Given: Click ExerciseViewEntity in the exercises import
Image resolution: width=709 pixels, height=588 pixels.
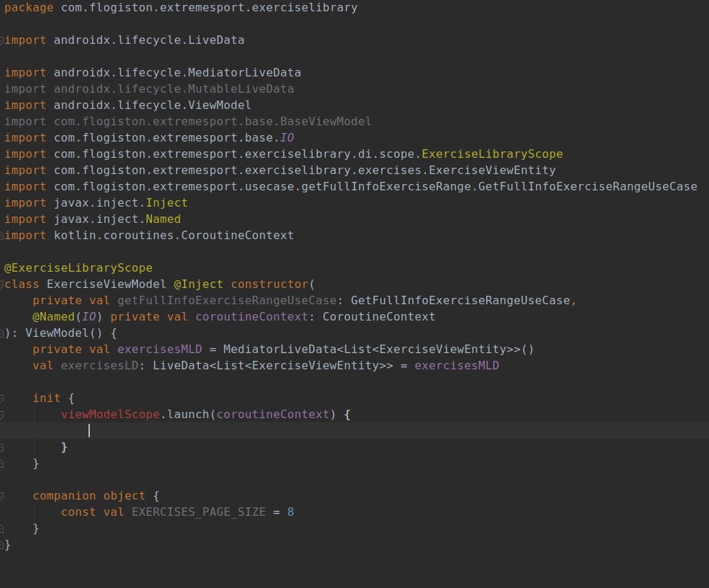Looking at the screenshot, I should pos(492,171).
